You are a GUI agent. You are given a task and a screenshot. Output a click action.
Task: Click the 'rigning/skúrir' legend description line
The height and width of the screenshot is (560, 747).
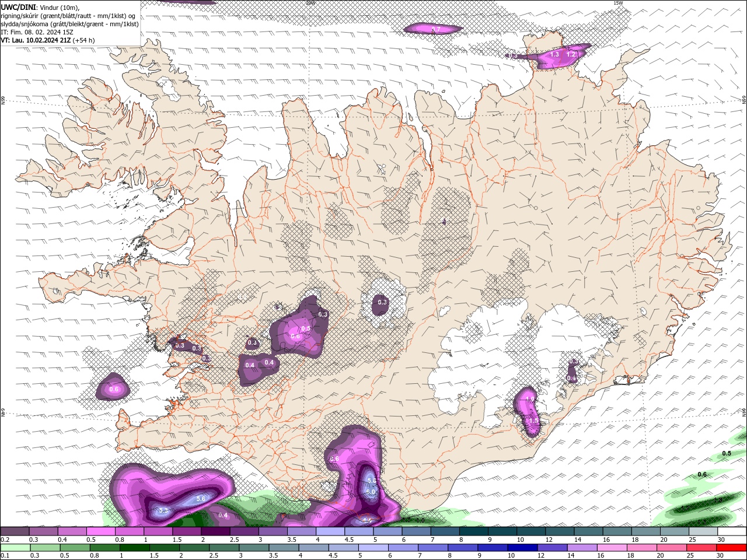click(x=69, y=16)
